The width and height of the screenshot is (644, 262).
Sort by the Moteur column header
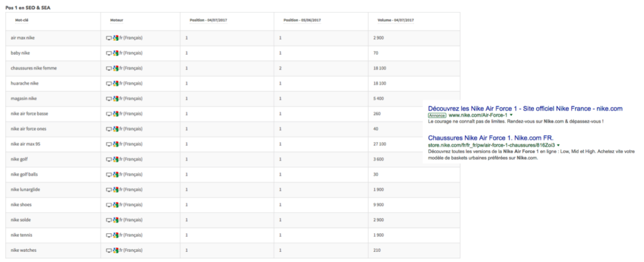(116, 20)
